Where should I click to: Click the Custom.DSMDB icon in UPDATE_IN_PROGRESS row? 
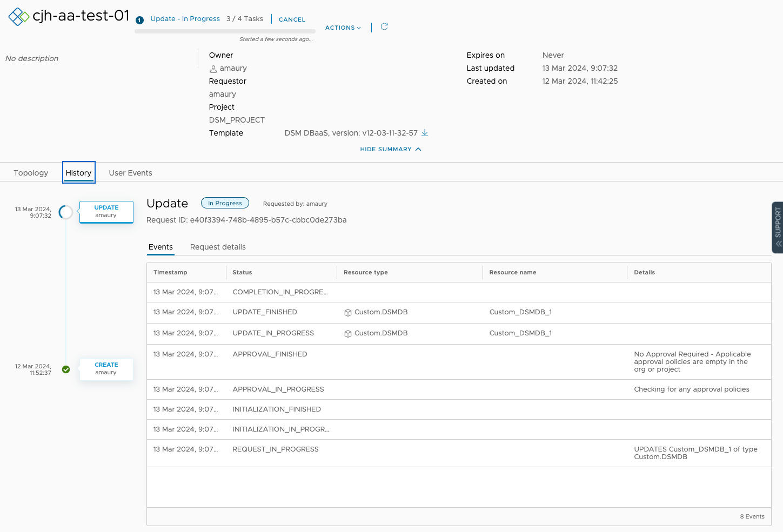348,334
